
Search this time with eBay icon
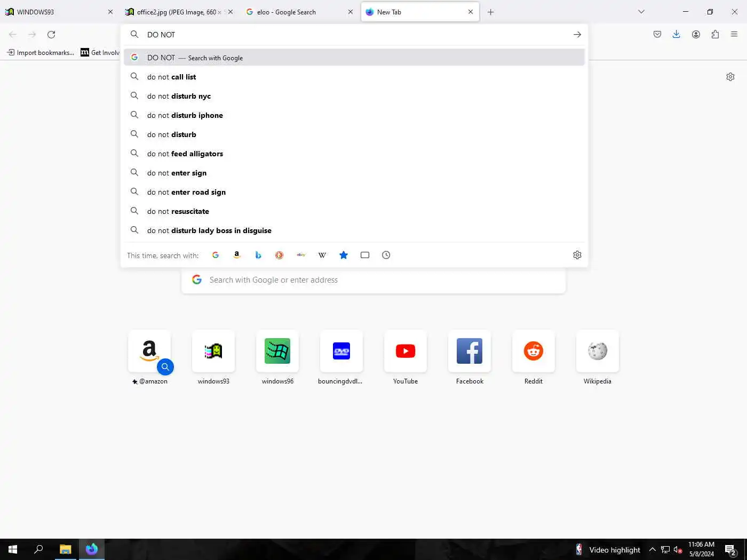(x=301, y=255)
